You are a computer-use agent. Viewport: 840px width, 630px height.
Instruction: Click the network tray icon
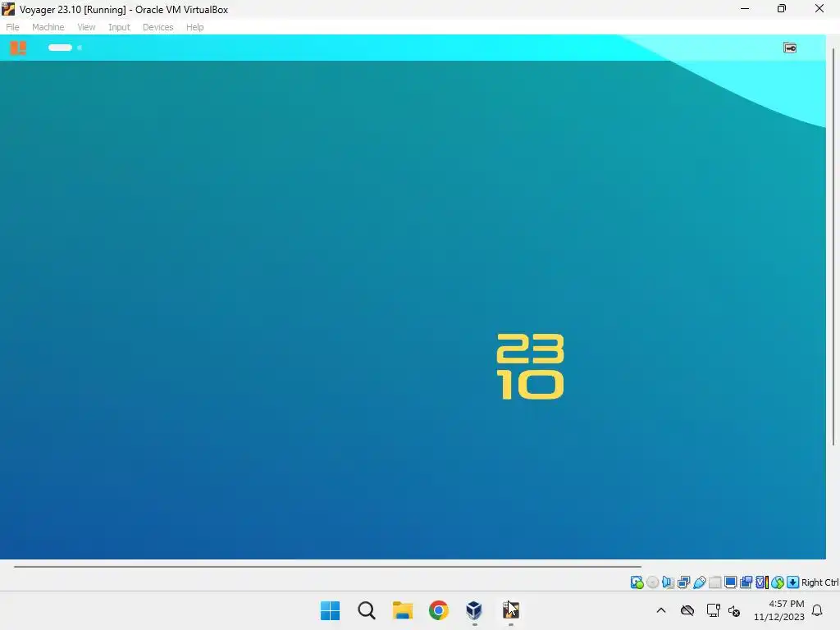point(713,610)
